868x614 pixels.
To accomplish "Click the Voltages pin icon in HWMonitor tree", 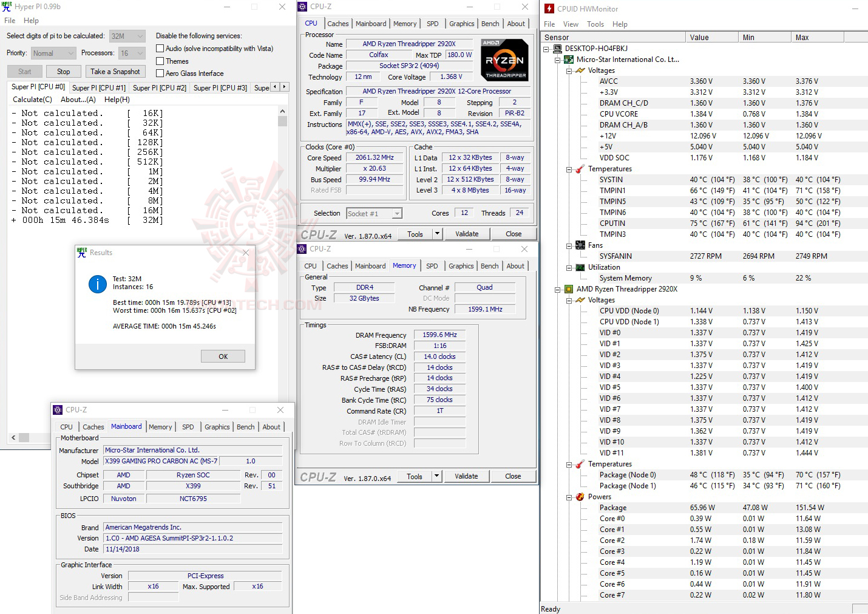I will click(578, 70).
